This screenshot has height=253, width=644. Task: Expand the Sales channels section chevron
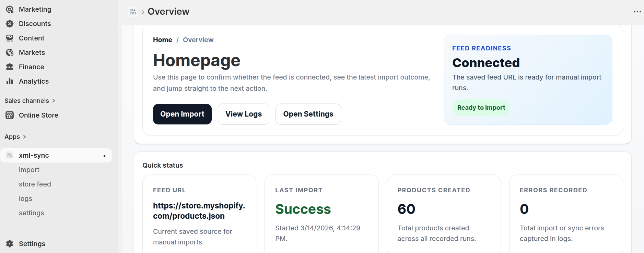[54, 101]
